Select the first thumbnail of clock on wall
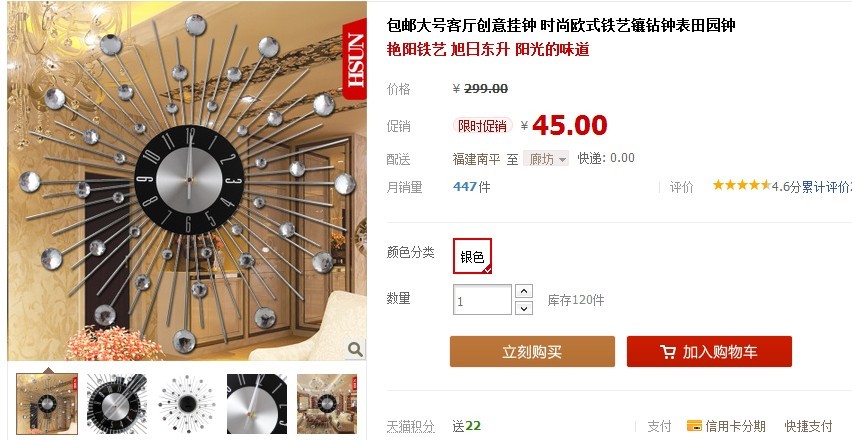The width and height of the screenshot is (852, 440). (47, 404)
